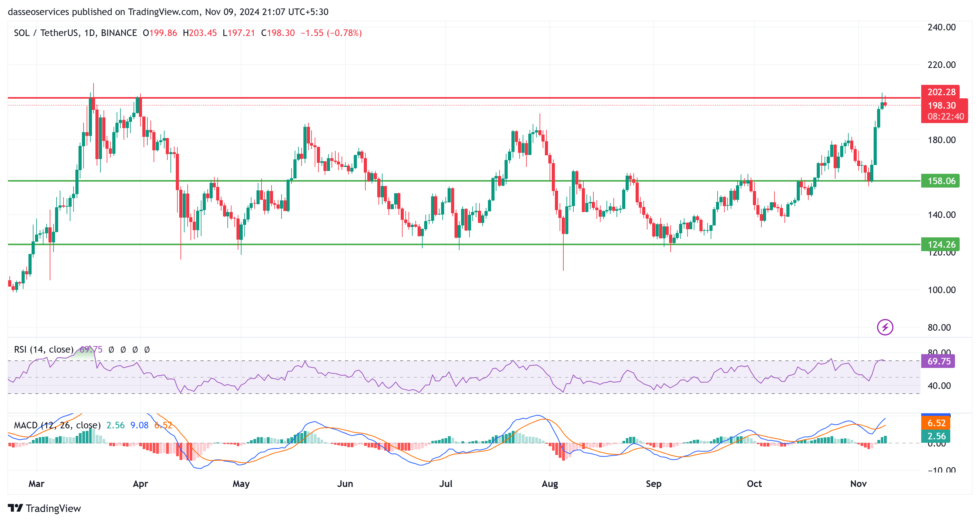The height and width of the screenshot is (522, 980).
Task: Click the purple lightning bolt icon
Action: coord(885,327)
